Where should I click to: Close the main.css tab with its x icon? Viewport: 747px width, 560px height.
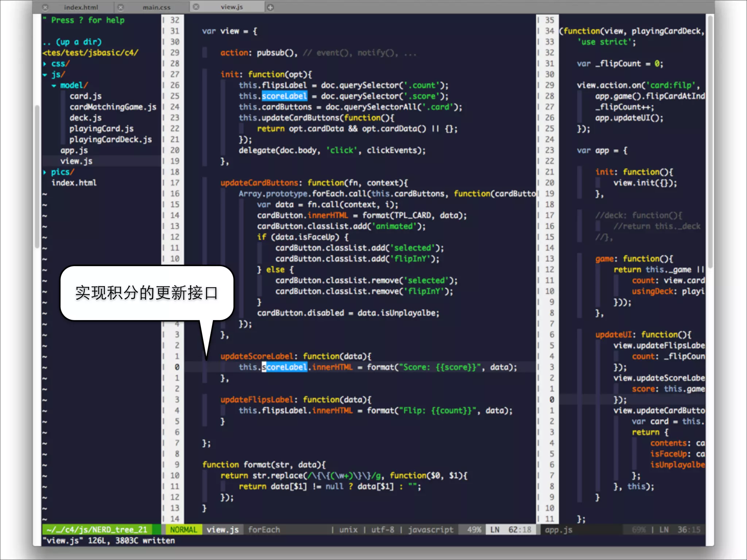click(121, 7)
